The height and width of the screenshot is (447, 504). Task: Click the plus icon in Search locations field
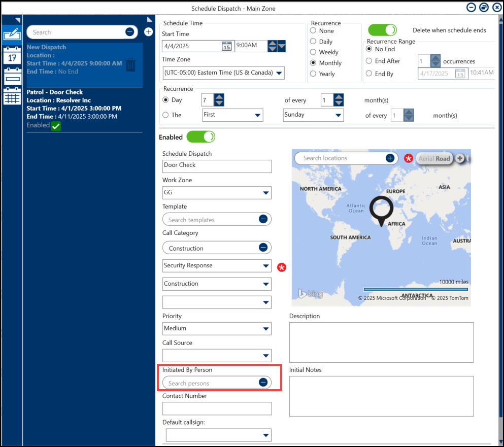pos(390,158)
